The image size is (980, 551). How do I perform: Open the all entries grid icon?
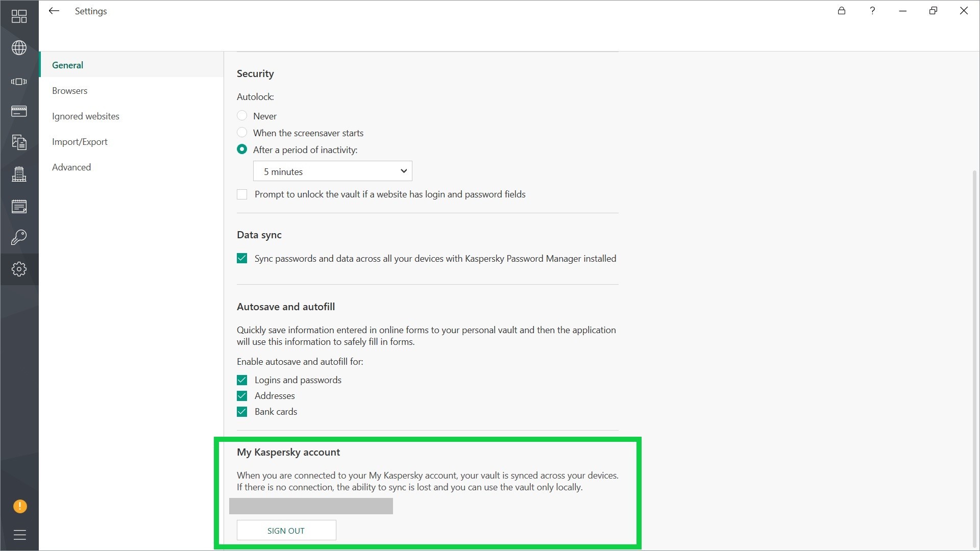(19, 16)
